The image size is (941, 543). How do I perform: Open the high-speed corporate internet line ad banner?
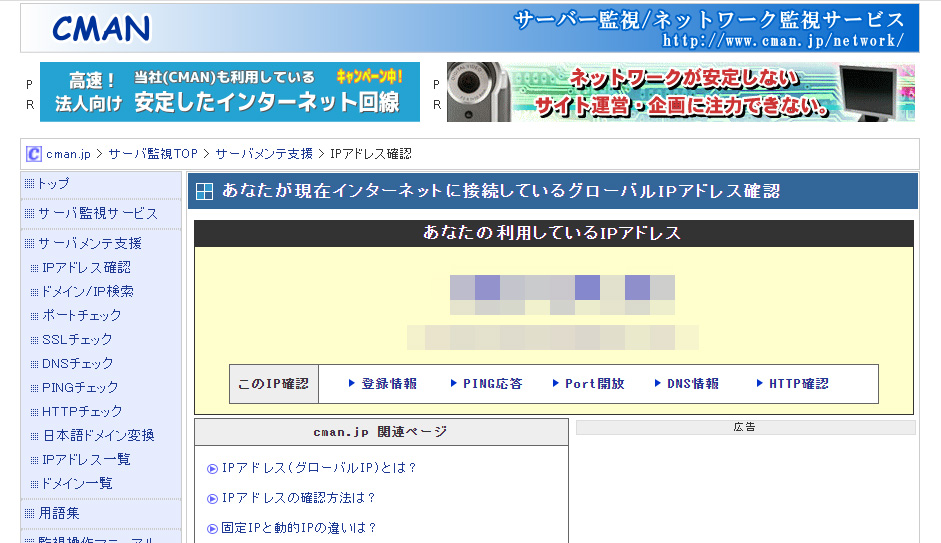pyautogui.click(x=230, y=92)
